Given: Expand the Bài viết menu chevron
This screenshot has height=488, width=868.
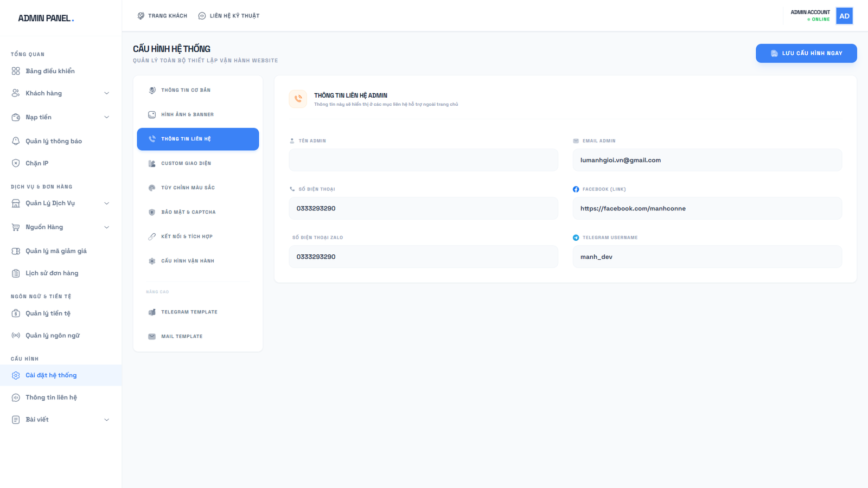Looking at the screenshot, I should tap(106, 420).
